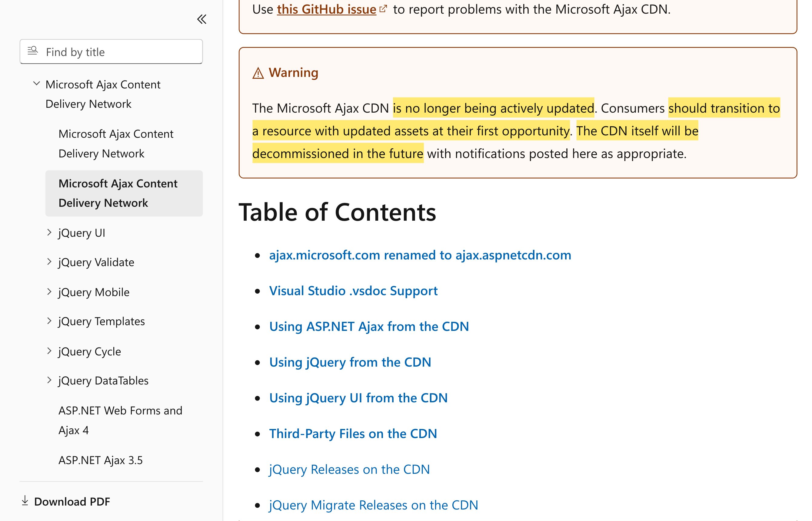Viewport: 812px width, 521px height.
Task: Expand the jQuery Mobile tree node
Action: [x=49, y=292]
